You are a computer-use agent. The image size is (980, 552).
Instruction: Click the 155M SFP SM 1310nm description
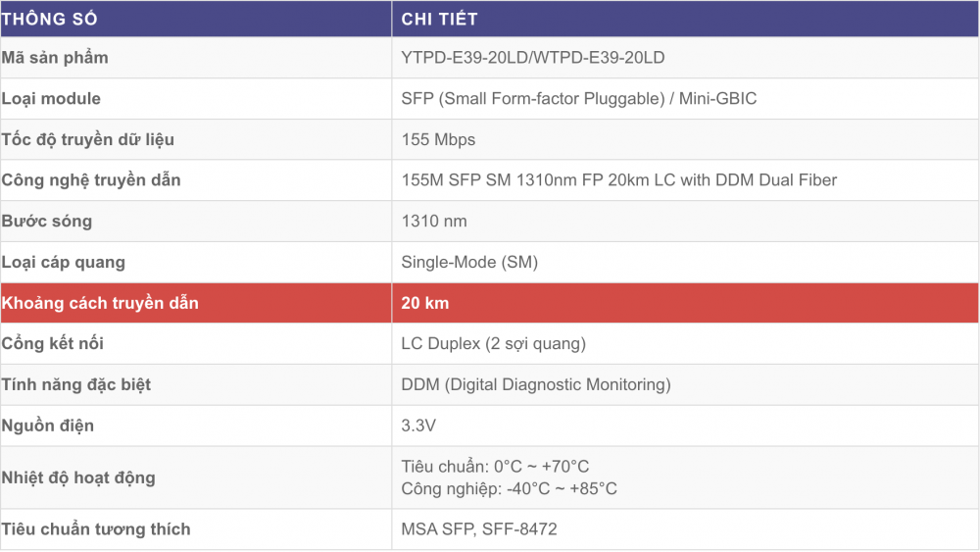click(x=618, y=180)
